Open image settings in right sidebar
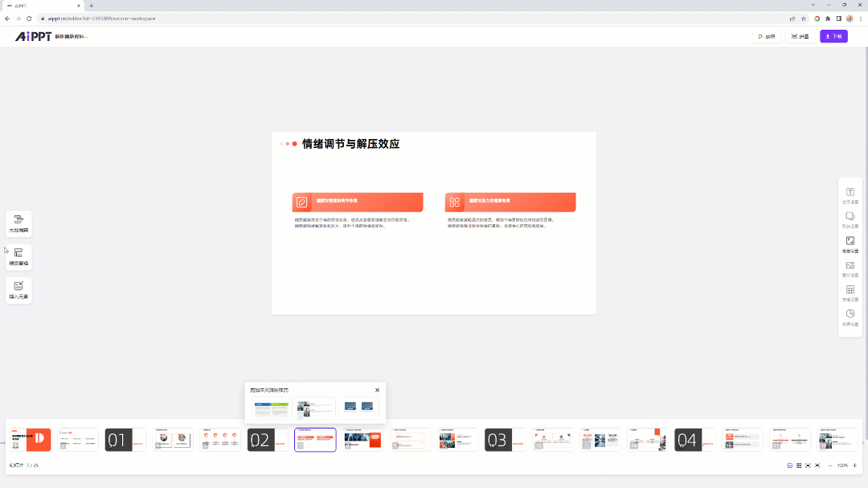Image resolution: width=868 pixels, height=488 pixels. (x=850, y=268)
